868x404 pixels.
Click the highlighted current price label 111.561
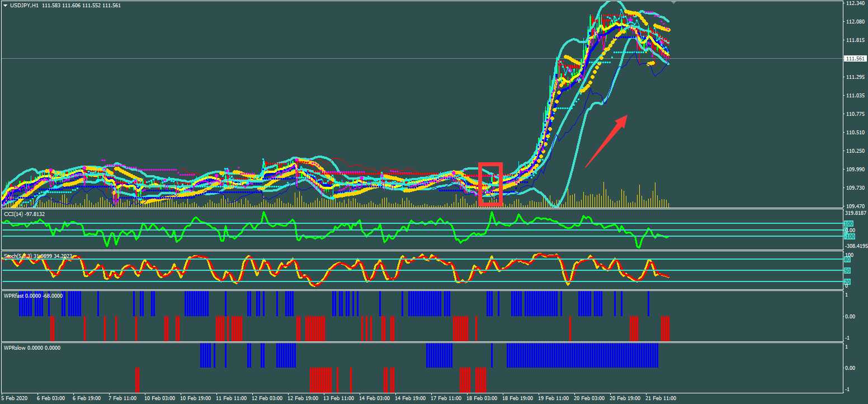point(855,59)
